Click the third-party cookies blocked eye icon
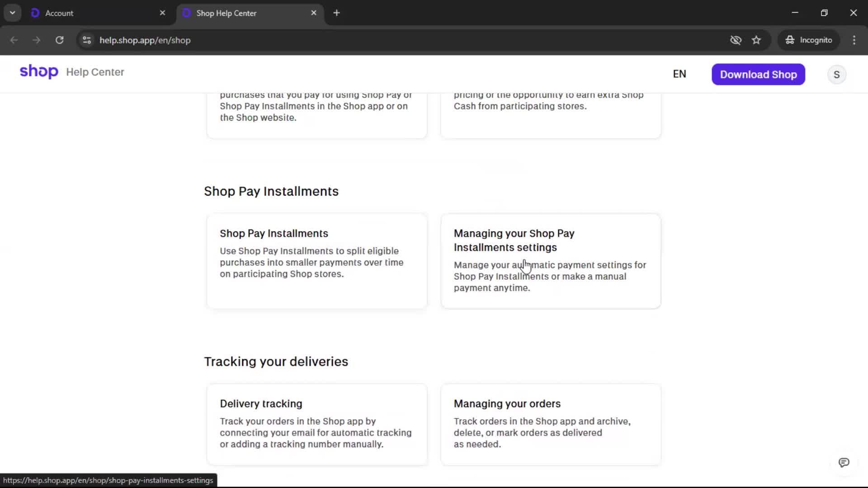The height and width of the screenshot is (488, 868). point(736,40)
